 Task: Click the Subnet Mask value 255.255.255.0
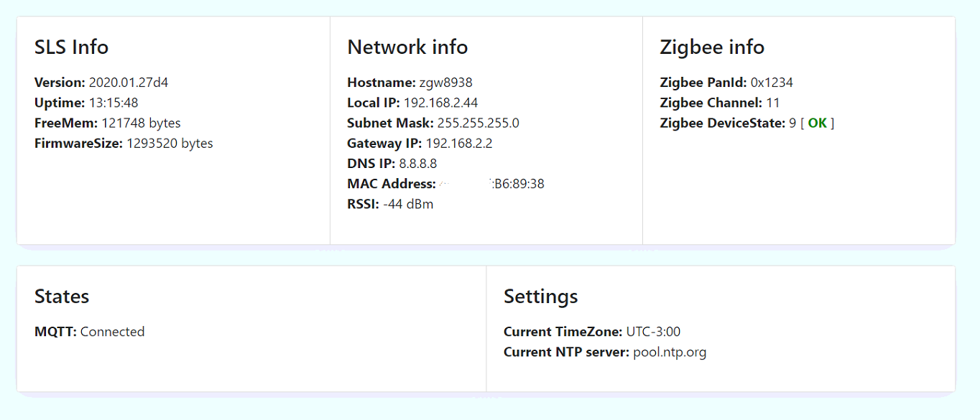tap(478, 123)
